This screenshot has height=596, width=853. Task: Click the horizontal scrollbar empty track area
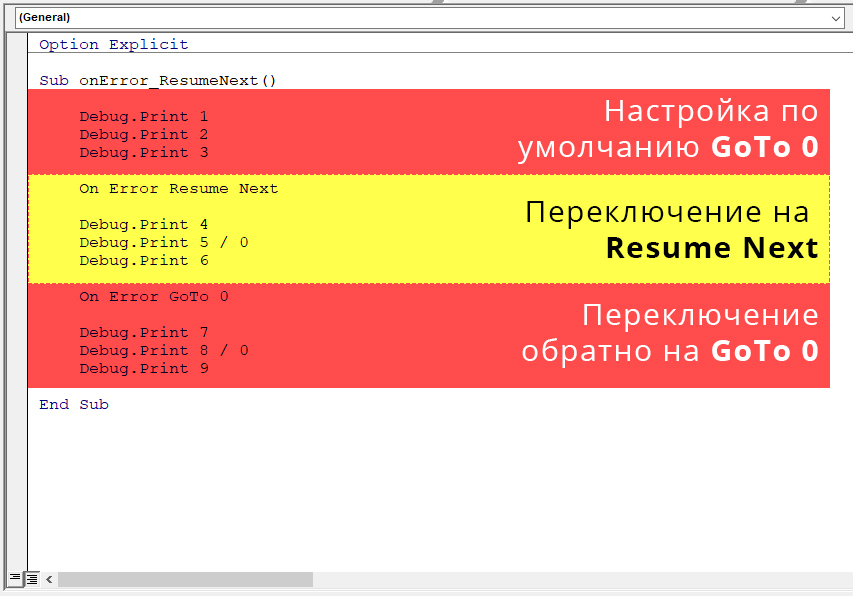point(582,580)
